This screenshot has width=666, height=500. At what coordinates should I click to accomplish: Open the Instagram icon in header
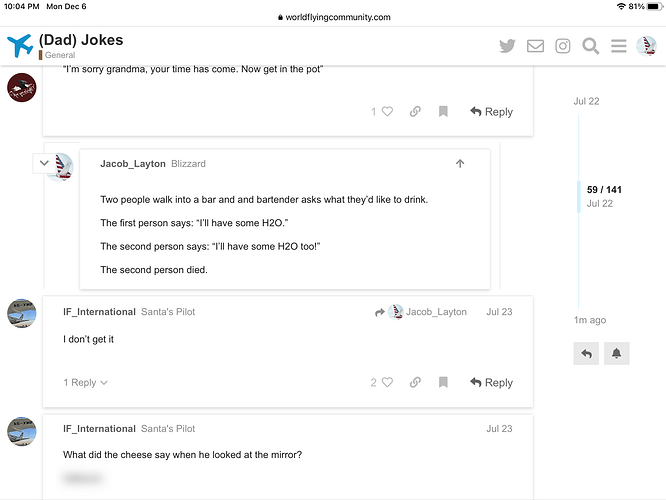563,45
